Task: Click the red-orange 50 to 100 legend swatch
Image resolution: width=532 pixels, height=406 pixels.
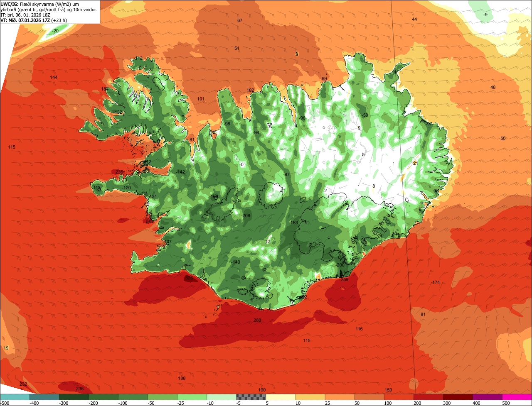Action: pos(399,397)
